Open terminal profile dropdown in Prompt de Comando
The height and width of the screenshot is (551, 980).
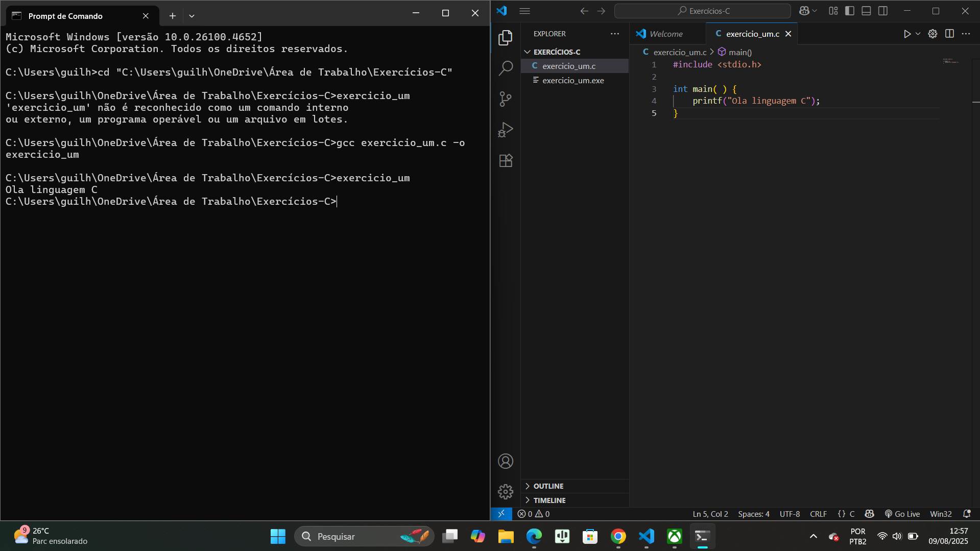tap(192, 16)
